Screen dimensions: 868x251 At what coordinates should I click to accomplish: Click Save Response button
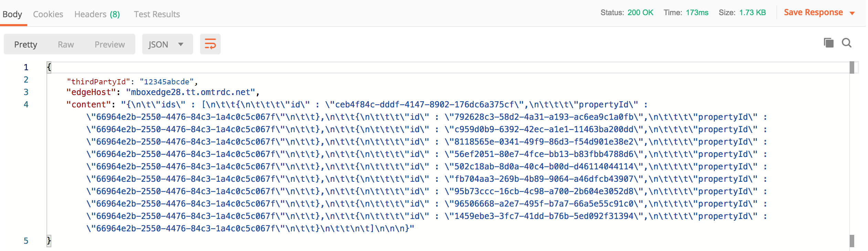813,12
